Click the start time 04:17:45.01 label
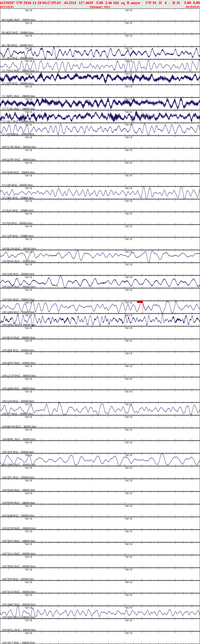 (x=7, y=7)
